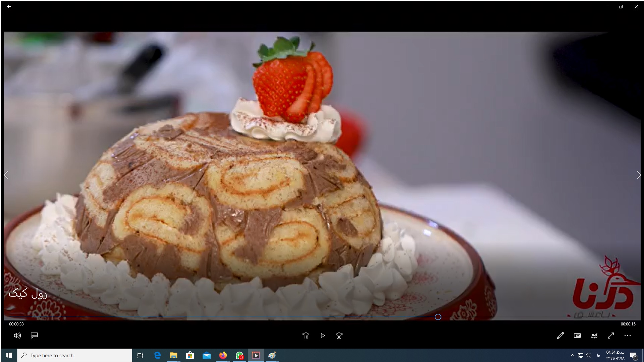The height and width of the screenshot is (362, 644).
Task: Open system tray speaker volume
Action: pos(588,355)
